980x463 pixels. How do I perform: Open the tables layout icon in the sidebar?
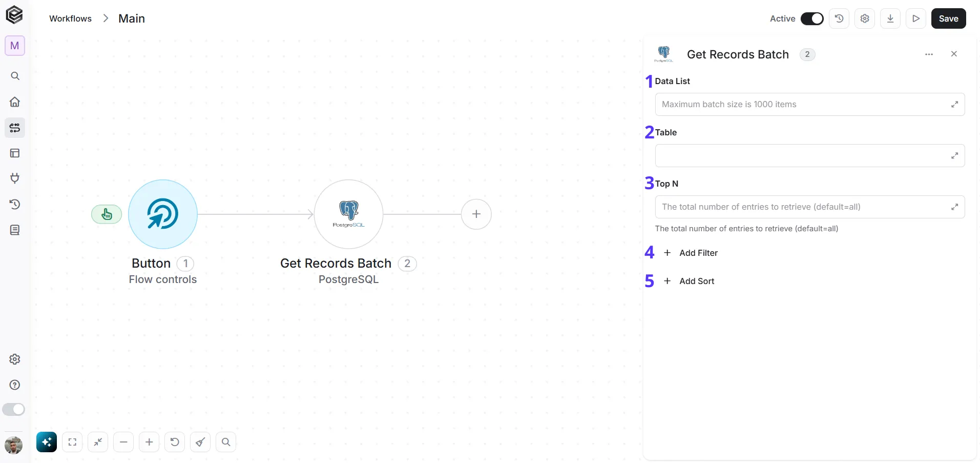pyautogui.click(x=15, y=153)
